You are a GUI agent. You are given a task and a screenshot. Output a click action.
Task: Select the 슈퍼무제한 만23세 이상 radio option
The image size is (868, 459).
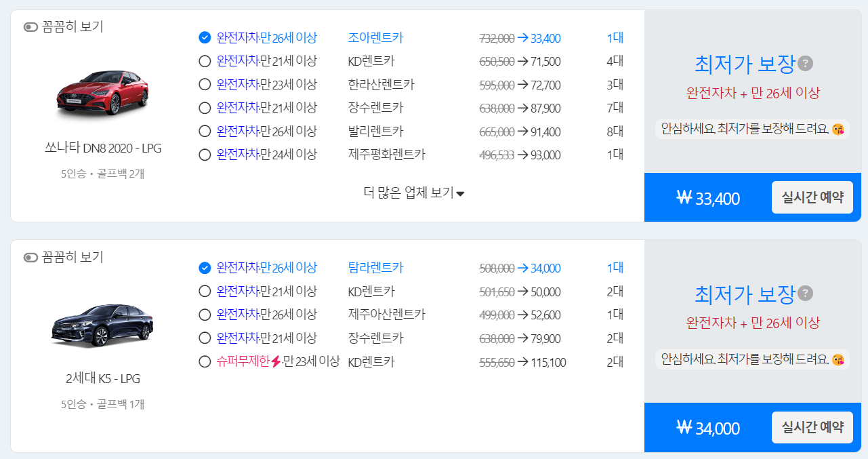coord(205,362)
